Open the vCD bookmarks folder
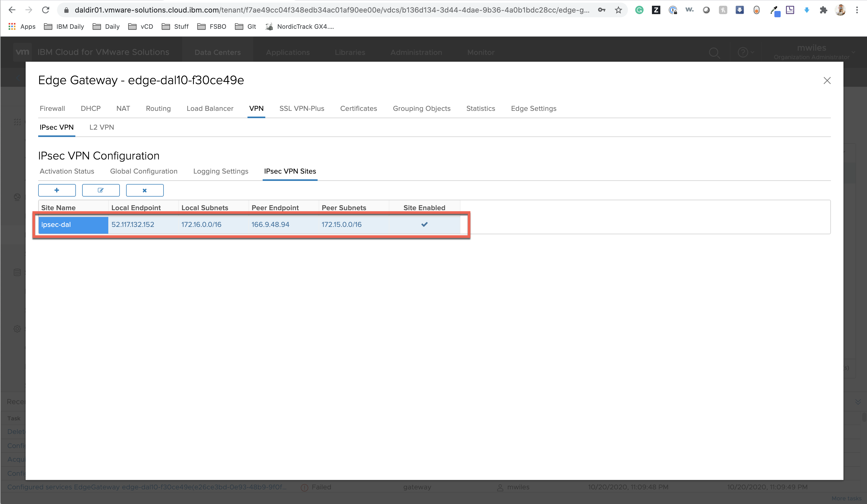 point(140,26)
